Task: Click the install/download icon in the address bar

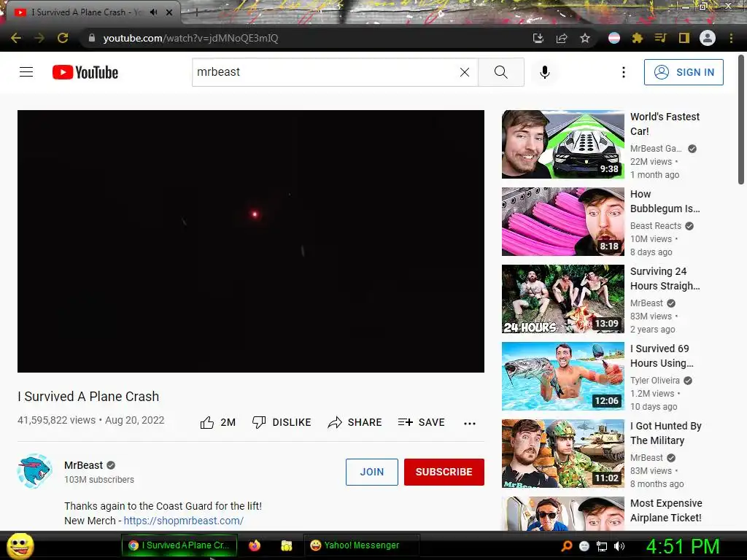Action: [x=538, y=38]
